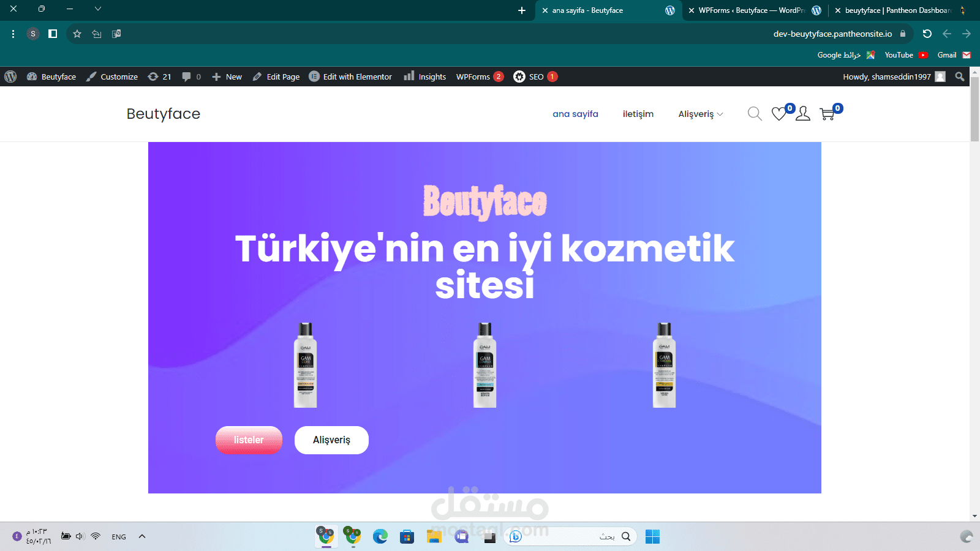Expand the Alişveriş dropdown menu
This screenshot has height=551, width=980.
pyautogui.click(x=701, y=114)
